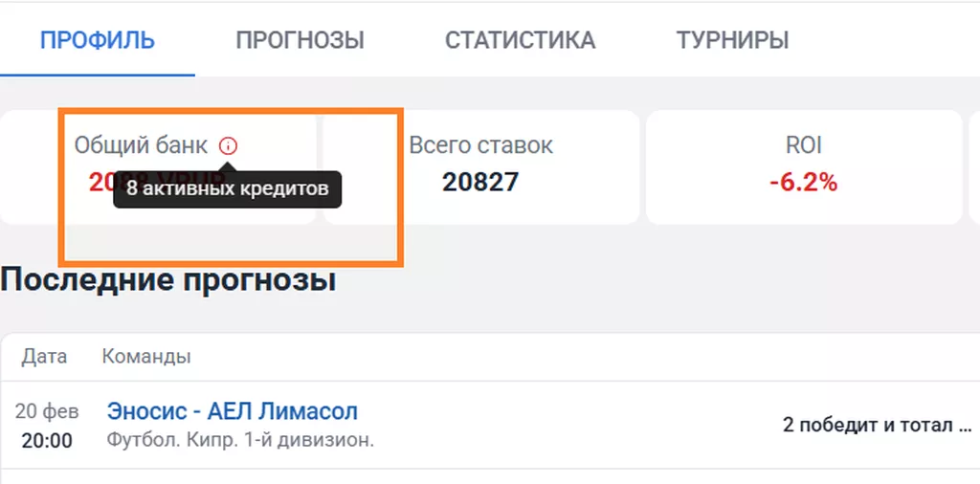The height and width of the screenshot is (484, 980).
Task: Click the Дата column header
Action: [45, 357]
